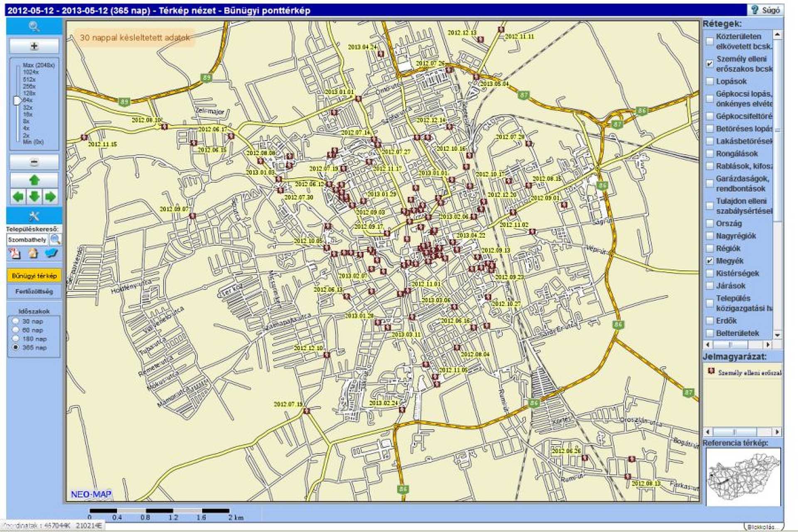Viewport: 798px width, 532px height.
Task: Click the legend marker for Személy elleni erőszakos
Action: point(711,371)
